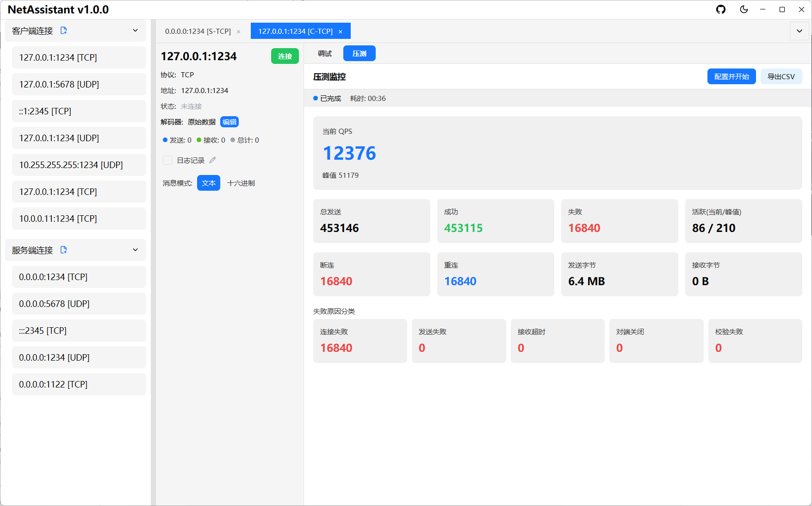Open client connection 10.255.255.255:1234 [UDP]
This screenshot has width=812, height=506.
coord(79,165)
